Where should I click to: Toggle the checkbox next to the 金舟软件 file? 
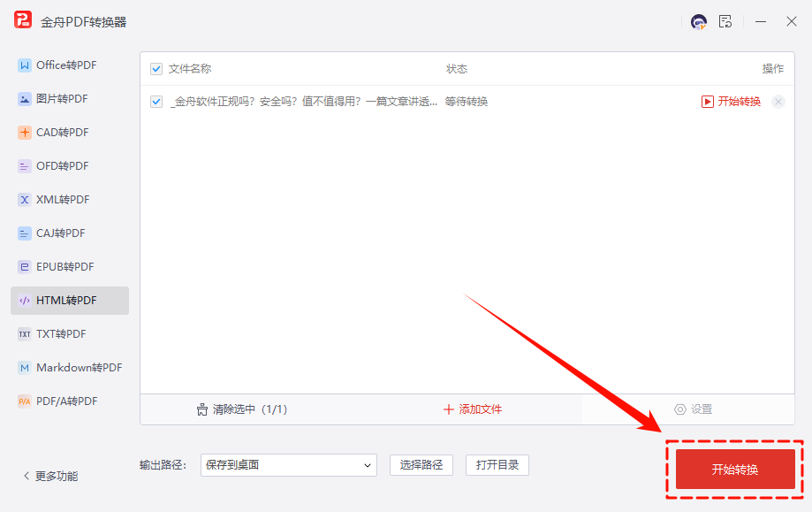tap(156, 101)
